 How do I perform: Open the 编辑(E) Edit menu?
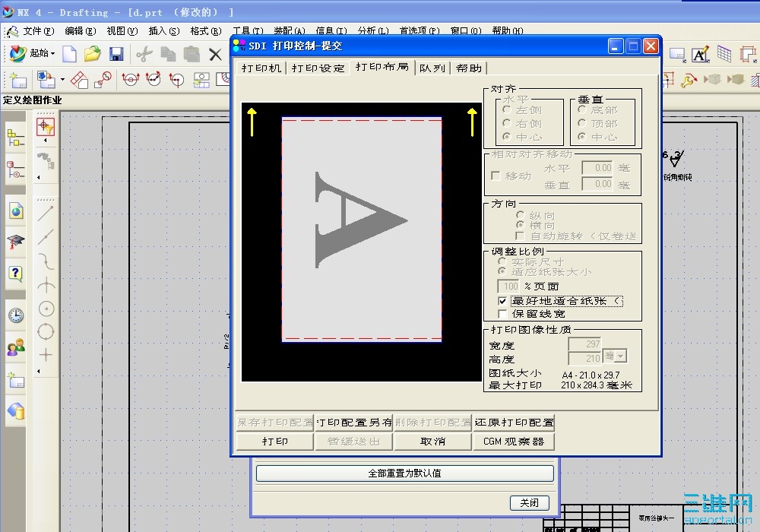click(81, 31)
